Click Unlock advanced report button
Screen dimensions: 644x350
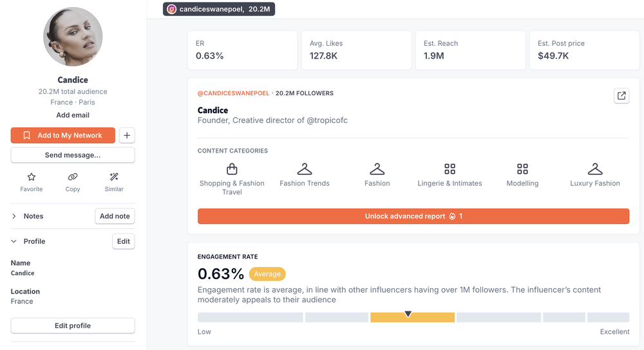pyautogui.click(x=413, y=216)
